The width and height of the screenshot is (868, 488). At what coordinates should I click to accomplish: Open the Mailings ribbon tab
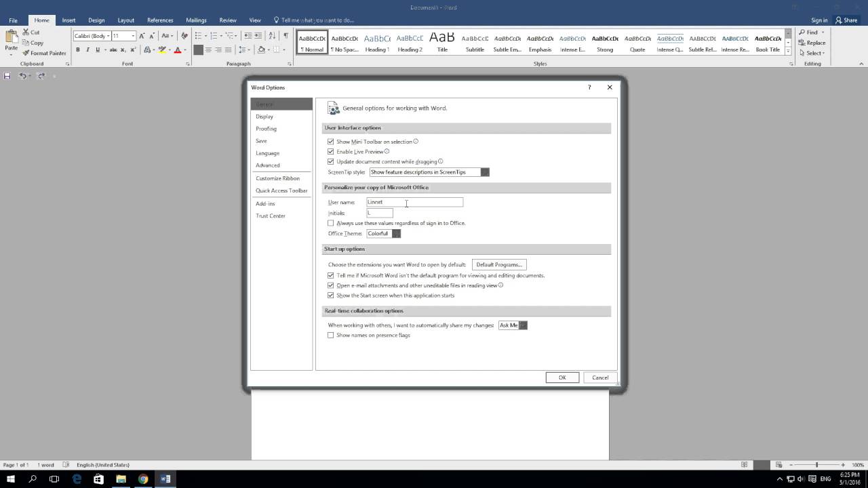(196, 20)
